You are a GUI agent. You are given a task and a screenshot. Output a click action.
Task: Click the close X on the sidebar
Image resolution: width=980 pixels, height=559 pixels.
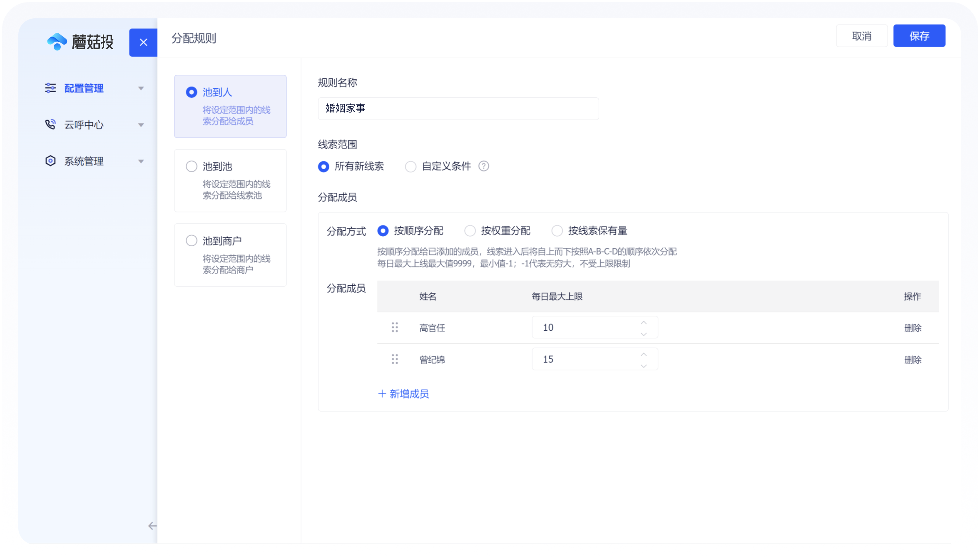tap(143, 42)
